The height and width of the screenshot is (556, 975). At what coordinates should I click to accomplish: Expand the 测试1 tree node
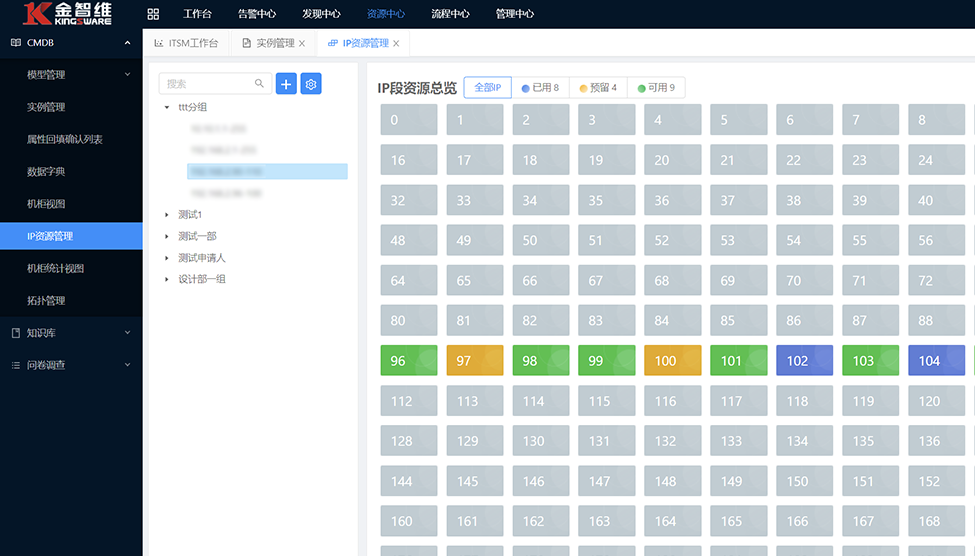tap(167, 215)
